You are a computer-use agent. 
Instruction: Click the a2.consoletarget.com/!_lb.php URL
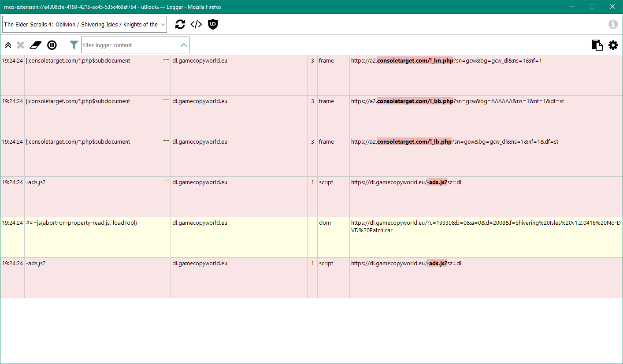455,142
